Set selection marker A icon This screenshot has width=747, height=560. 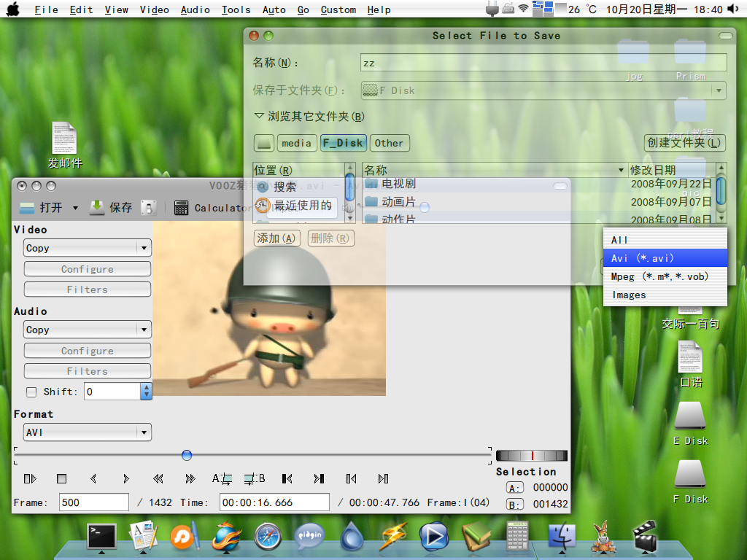(222, 478)
